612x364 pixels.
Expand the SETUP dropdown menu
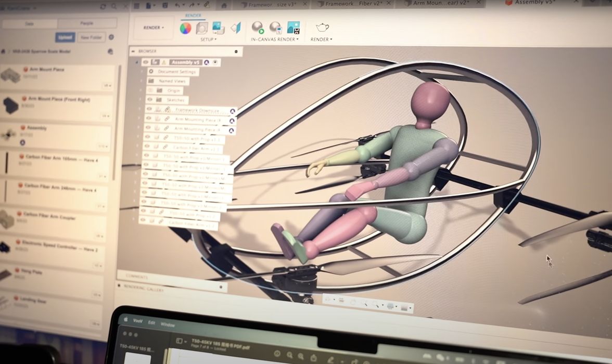pos(208,40)
